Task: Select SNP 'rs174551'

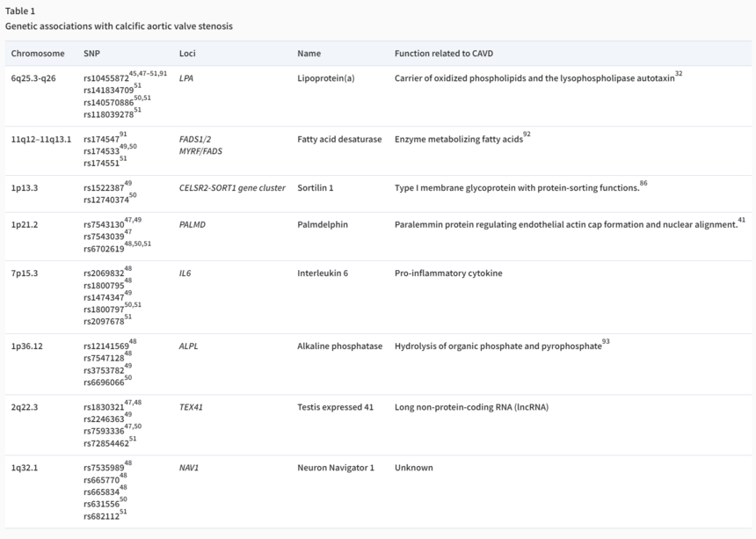Action: [101, 164]
